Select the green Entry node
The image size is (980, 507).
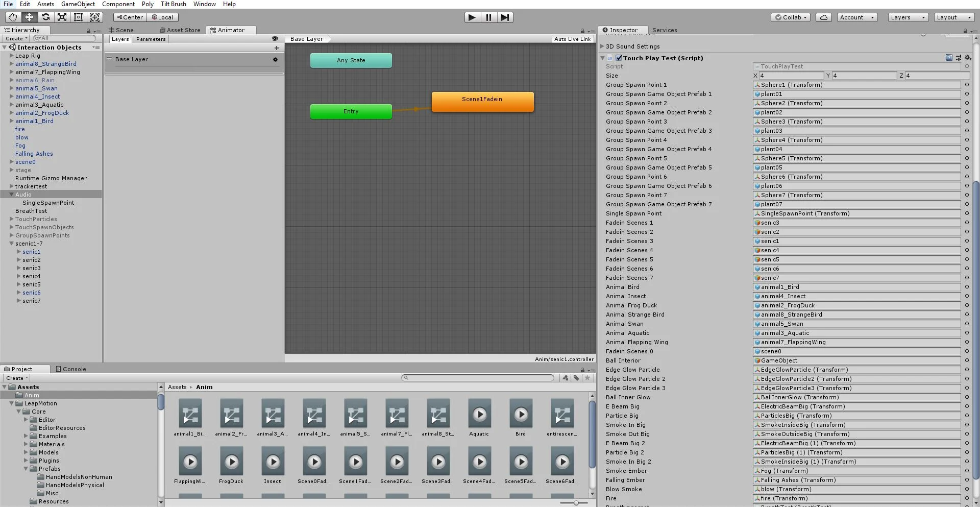coord(351,111)
